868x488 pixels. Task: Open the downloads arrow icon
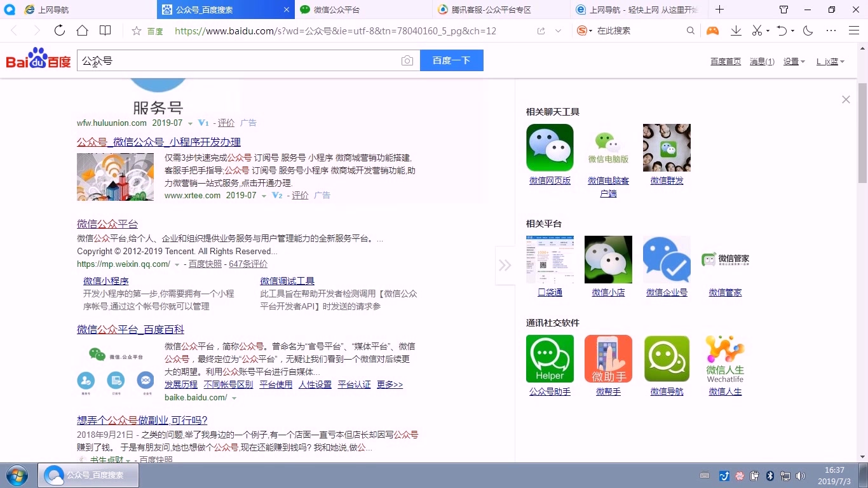point(736,30)
